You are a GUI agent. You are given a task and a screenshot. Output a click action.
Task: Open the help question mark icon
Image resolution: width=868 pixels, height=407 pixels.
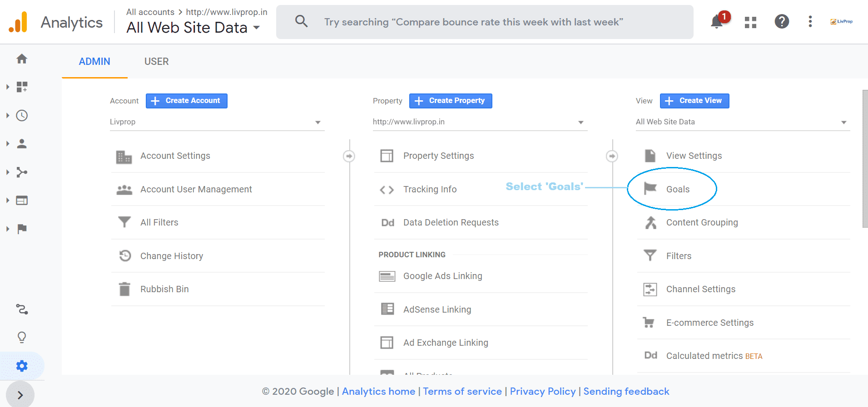coord(781,22)
